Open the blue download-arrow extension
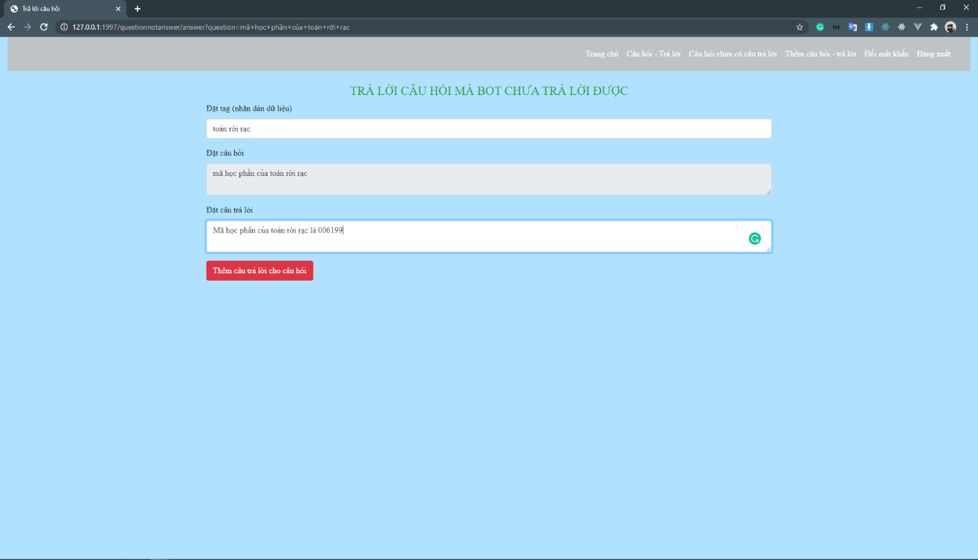Screen dimensions: 978x560 click(x=869, y=27)
